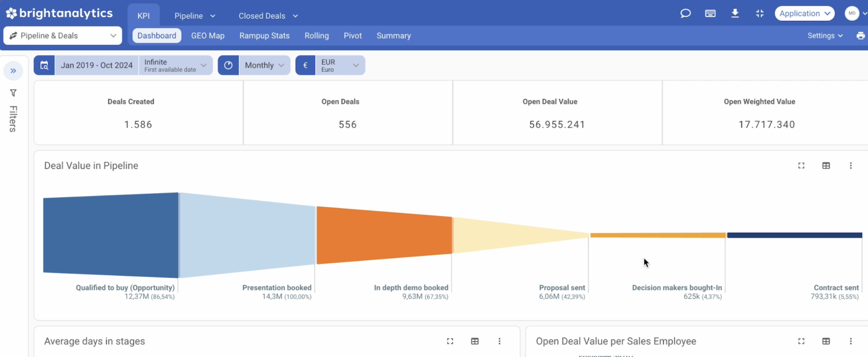Click the print icon near Settings

tap(860, 35)
